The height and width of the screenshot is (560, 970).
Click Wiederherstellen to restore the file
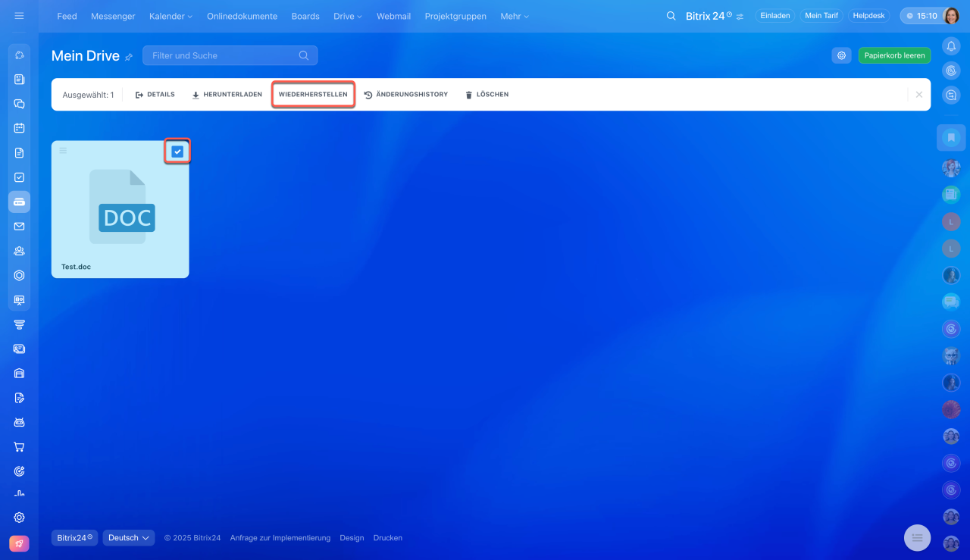click(x=313, y=95)
